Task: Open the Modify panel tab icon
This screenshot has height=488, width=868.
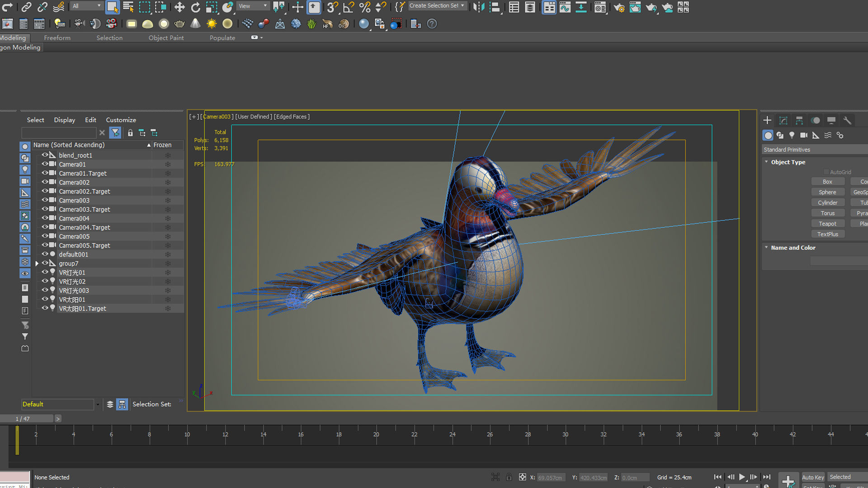Action: [x=783, y=120]
